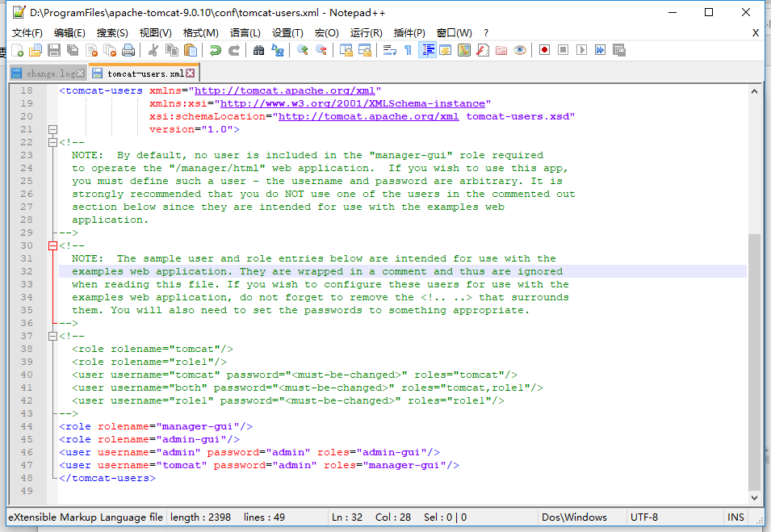Click the vertical scrollbar thumb

[x=754, y=362]
